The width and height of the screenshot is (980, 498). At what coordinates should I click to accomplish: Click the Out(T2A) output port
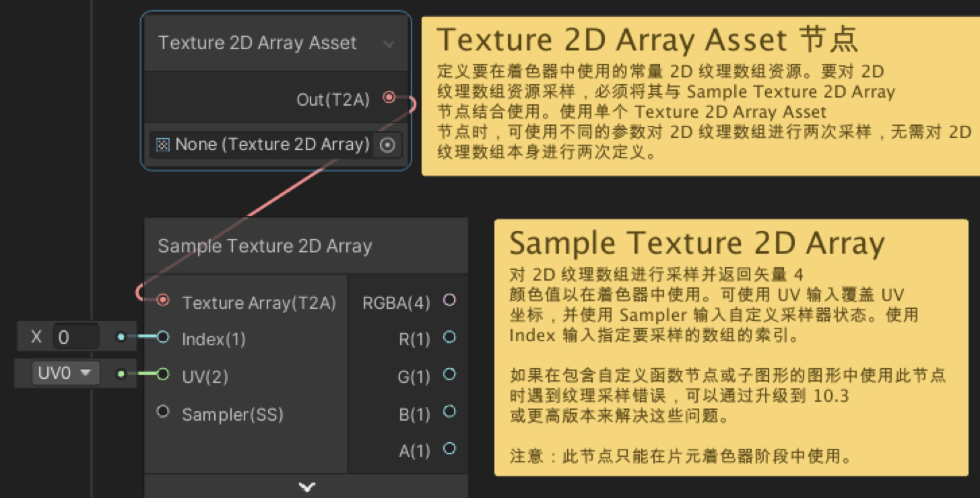click(389, 98)
